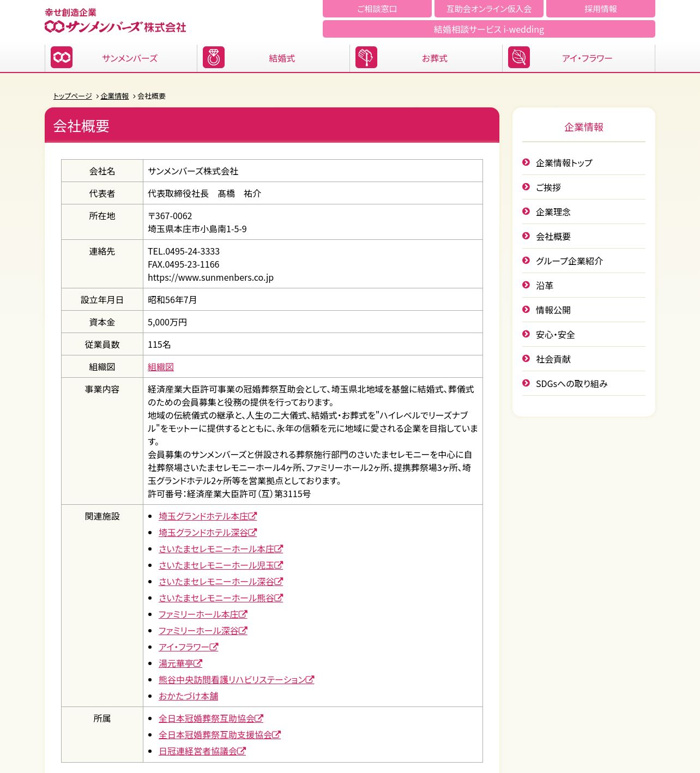The width and height of the screenshot is (700, 773).
Task: Click the Sunmembers infinity logo icon
Action: point(62,57)
